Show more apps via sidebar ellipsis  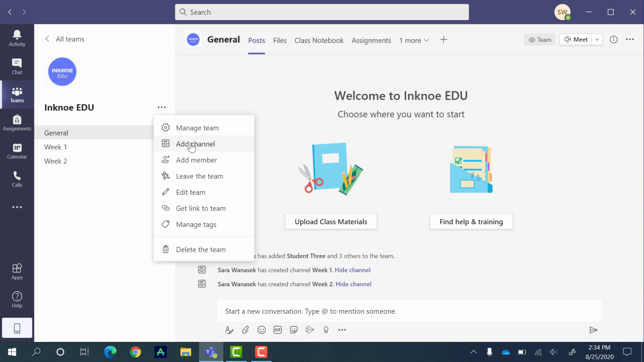click(17, 207)
